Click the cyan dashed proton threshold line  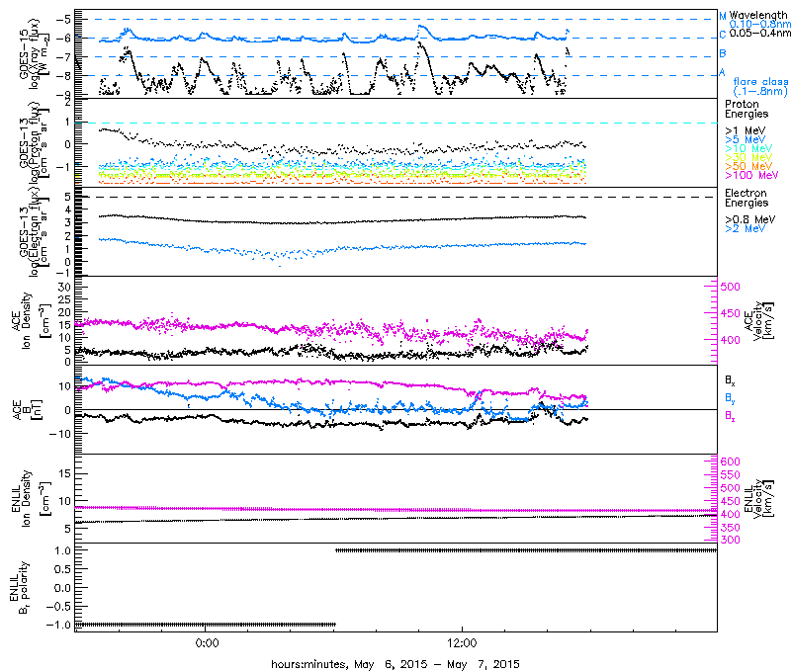(x=396, y=123)
